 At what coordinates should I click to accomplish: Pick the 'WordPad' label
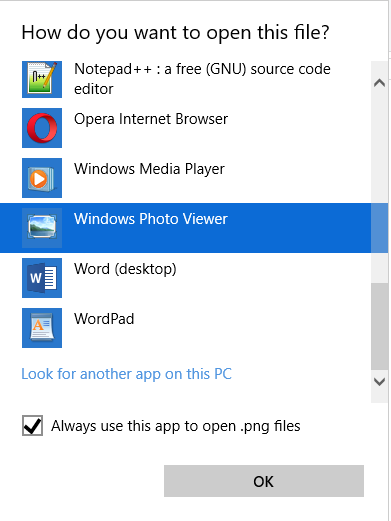click(x=104, y=319)
